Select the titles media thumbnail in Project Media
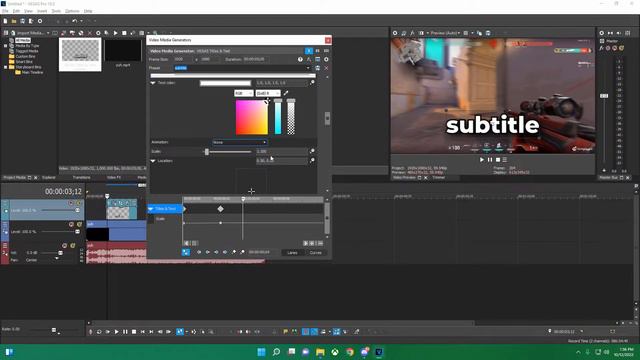Screen dimensions: 640x360 [80, 54]
